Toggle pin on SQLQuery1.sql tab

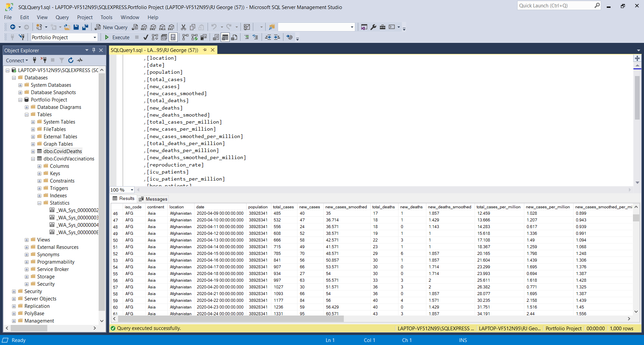(x=205, y=50)
